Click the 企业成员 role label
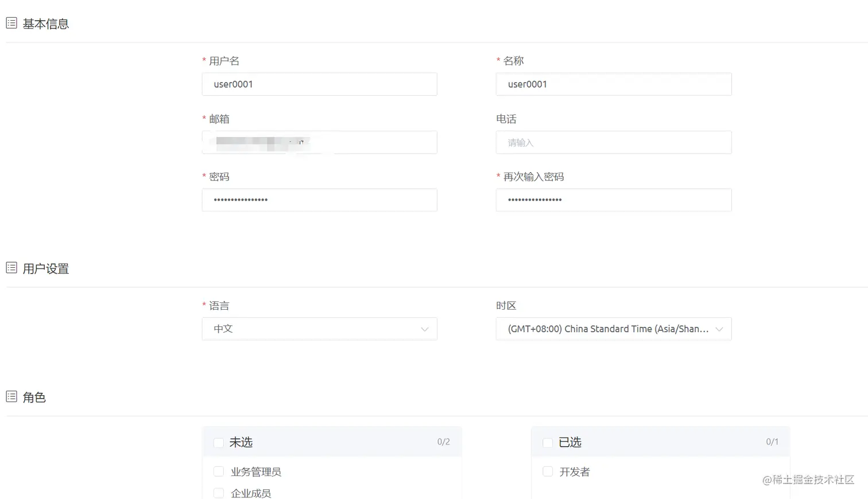This screenshot has width=868, height=499. [251, 493]
